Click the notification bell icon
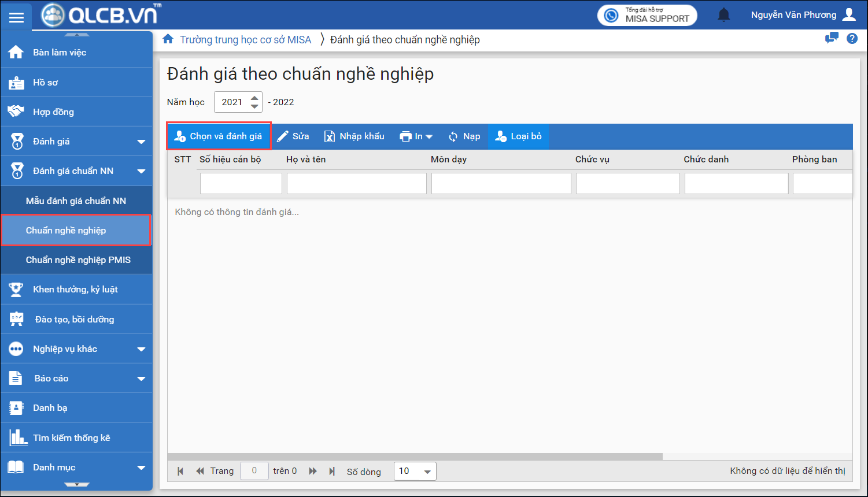Viewport: 868px width, 497px height. [x=723, y=15]
